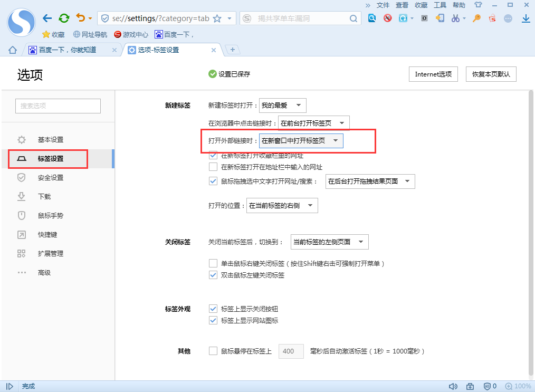
Task: Enable 在新标签打开在地址栏中输入的网址
Action: pos(213,167)
